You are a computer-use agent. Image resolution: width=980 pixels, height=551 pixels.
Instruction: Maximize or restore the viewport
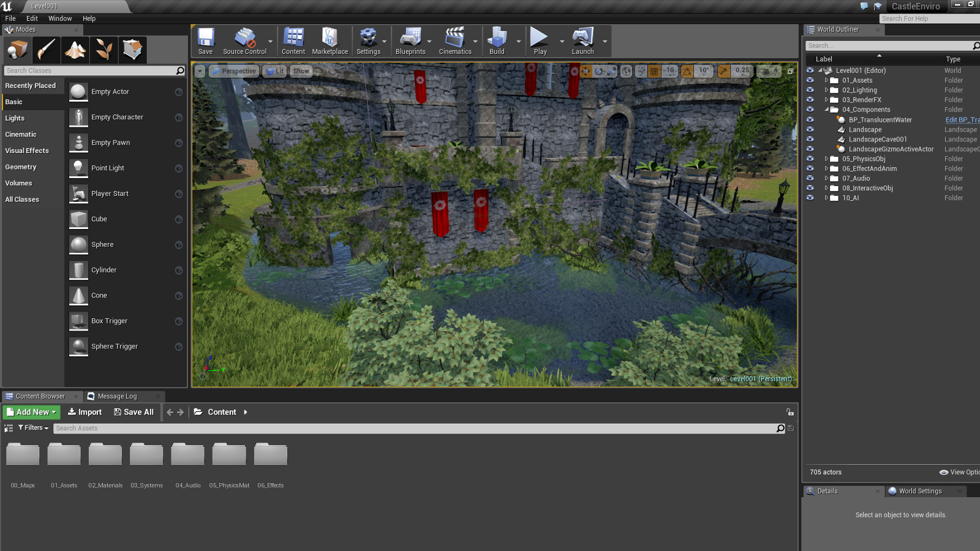point(790,72)
